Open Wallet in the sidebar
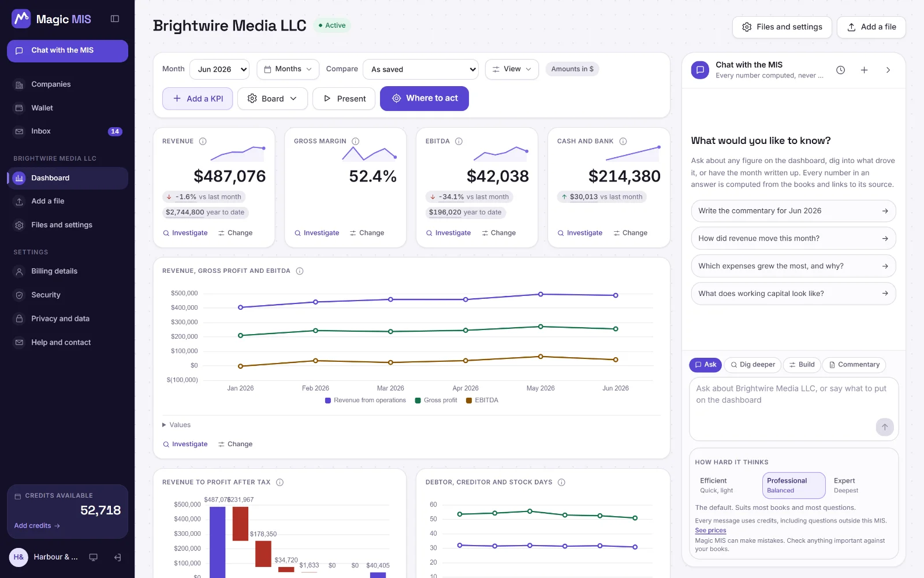Screen dimensions: 924x578 (x=68, y=108)
